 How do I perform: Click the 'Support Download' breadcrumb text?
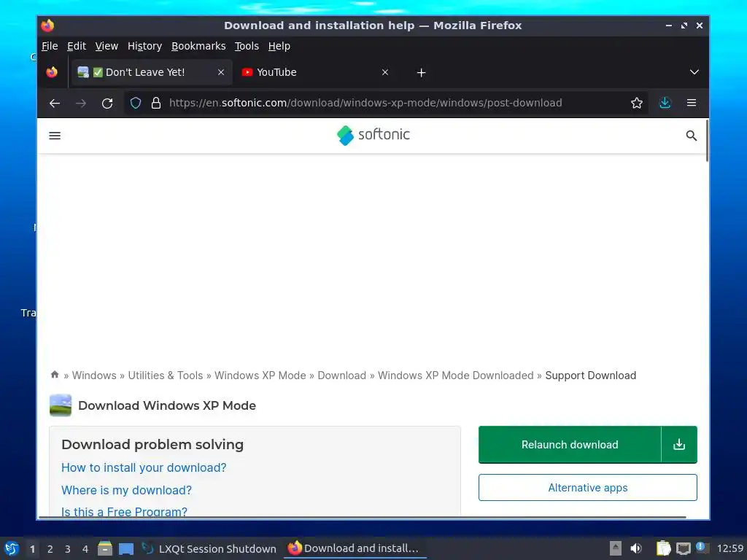(591, 376)
